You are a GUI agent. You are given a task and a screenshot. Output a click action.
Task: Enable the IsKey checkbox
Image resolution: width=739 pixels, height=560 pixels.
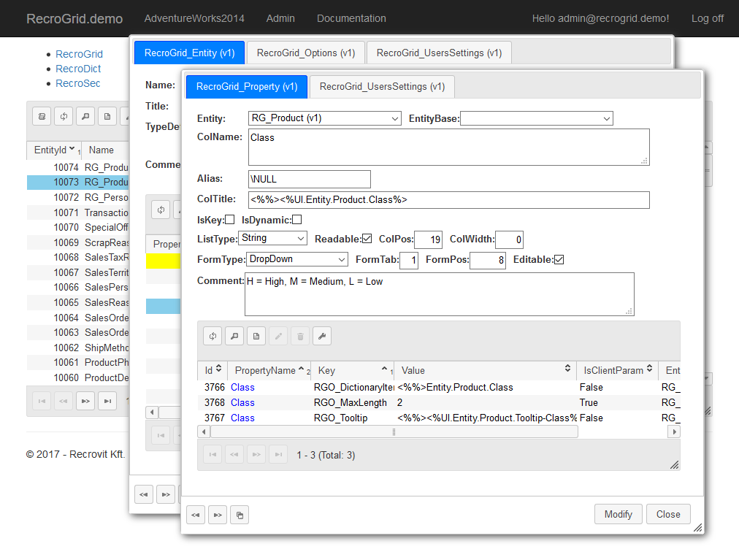[x=230, y=220]
